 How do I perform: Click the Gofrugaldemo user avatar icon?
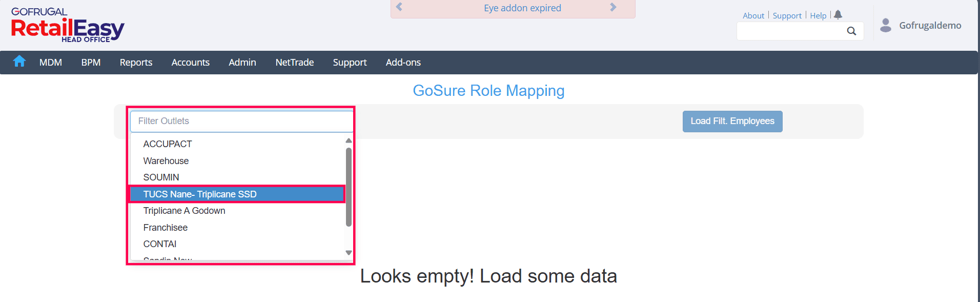(x=885, y=25)
